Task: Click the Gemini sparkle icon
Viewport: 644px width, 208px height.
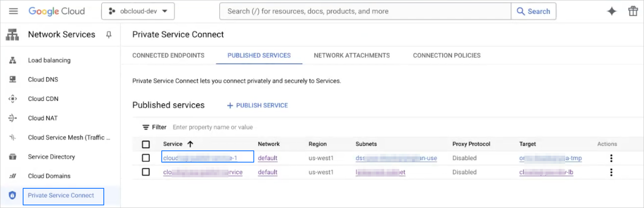Action: (611, 11)
